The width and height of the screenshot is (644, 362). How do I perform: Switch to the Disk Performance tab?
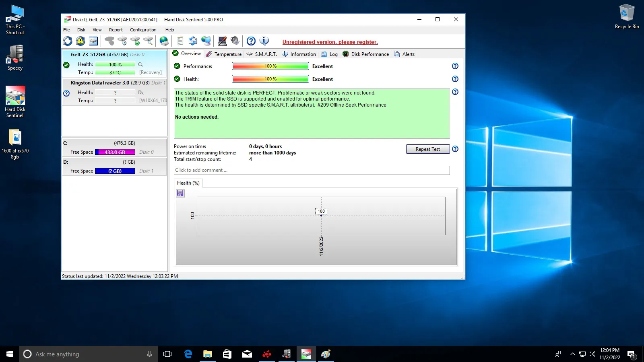coord(366,54)
